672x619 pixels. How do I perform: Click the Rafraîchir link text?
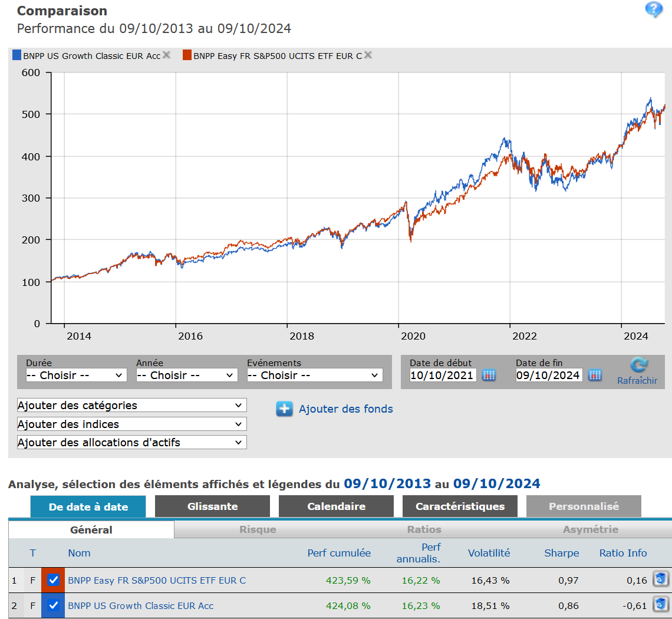coord(637,380)
